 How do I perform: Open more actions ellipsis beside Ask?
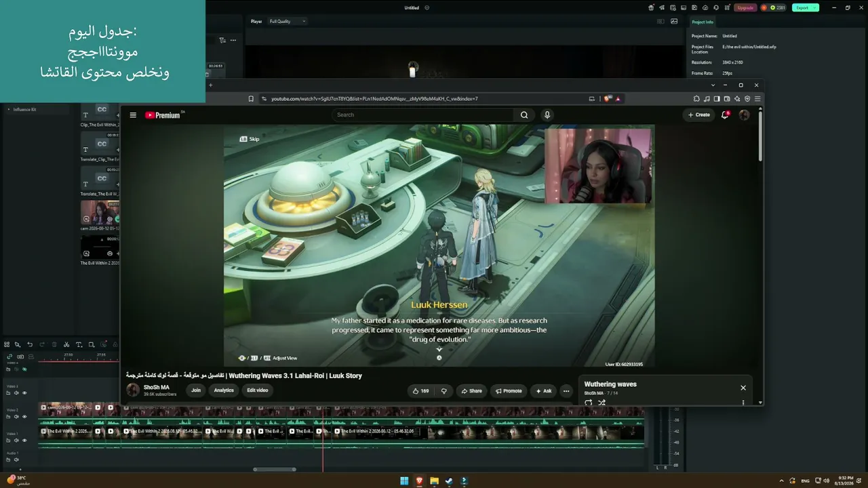566,391
